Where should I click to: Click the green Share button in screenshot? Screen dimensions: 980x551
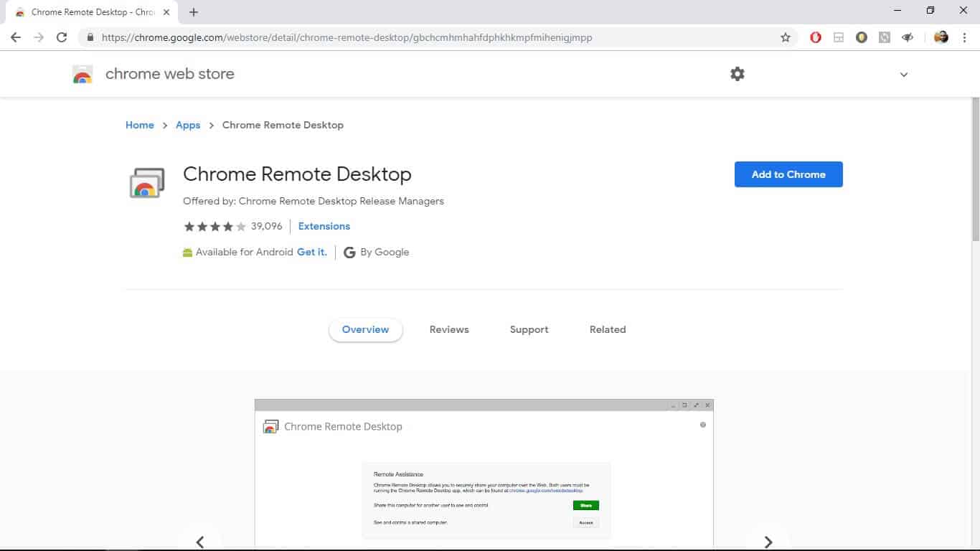586,505
